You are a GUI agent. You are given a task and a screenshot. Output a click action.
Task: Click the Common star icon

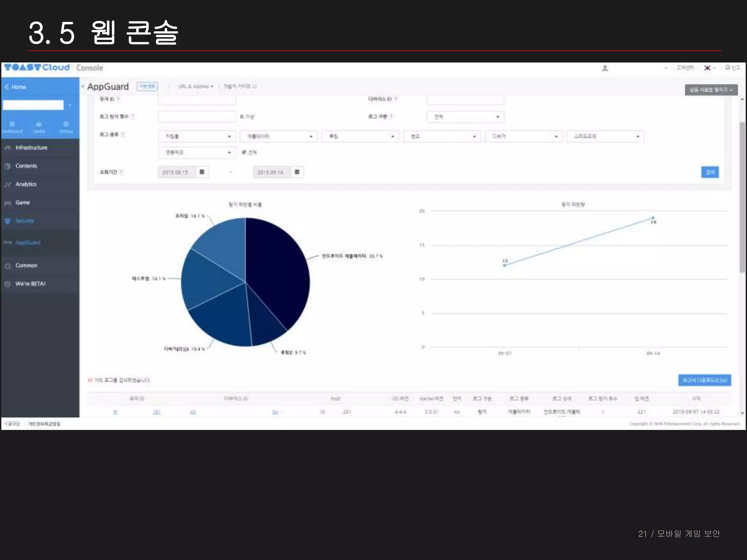8,266
